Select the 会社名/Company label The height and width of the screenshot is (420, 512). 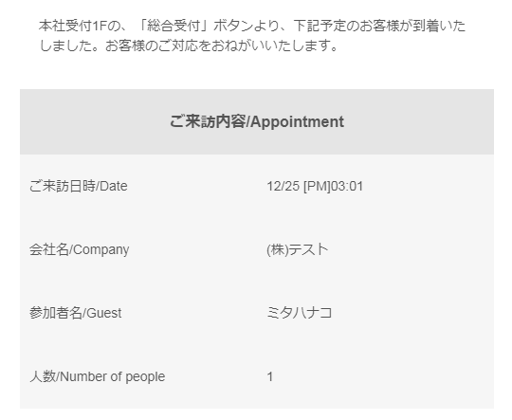click(79, 250)
